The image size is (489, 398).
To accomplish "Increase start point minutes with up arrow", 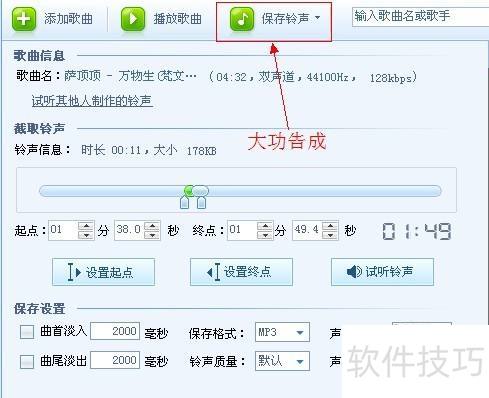I will [x=86, y=226].
